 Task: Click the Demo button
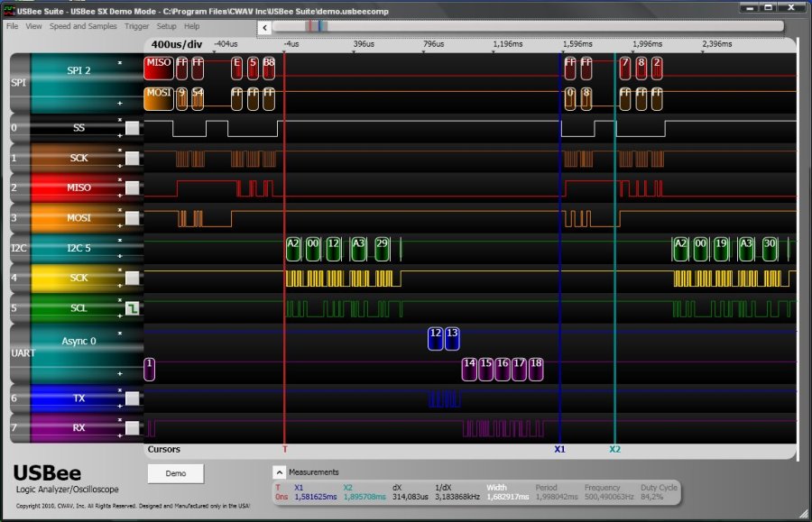pos(176,473)
